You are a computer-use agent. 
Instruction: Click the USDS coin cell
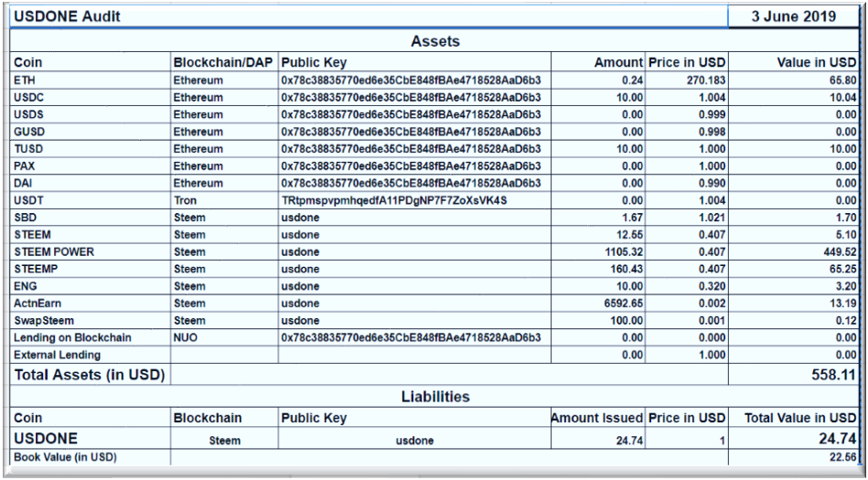[91, 114]
